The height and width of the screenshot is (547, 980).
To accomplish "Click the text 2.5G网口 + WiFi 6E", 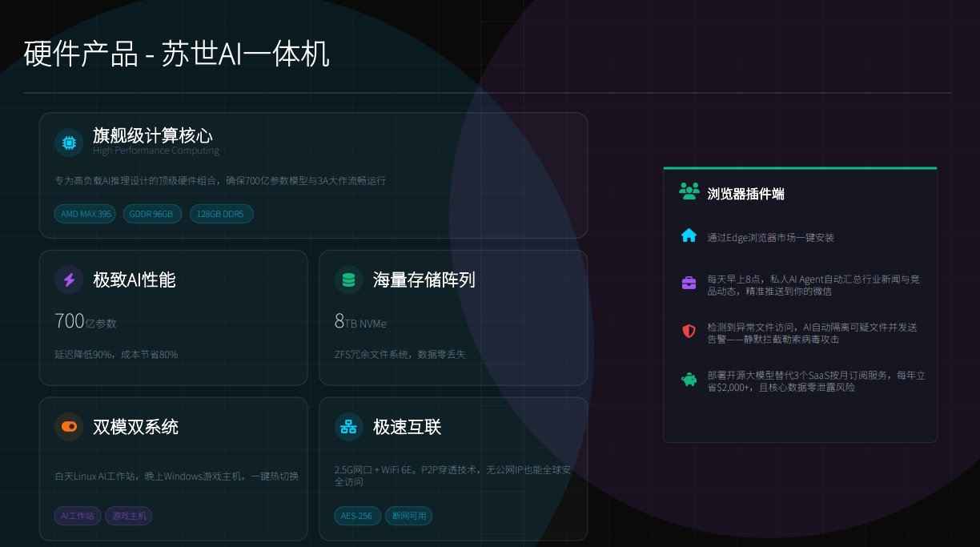I will 375,469.
